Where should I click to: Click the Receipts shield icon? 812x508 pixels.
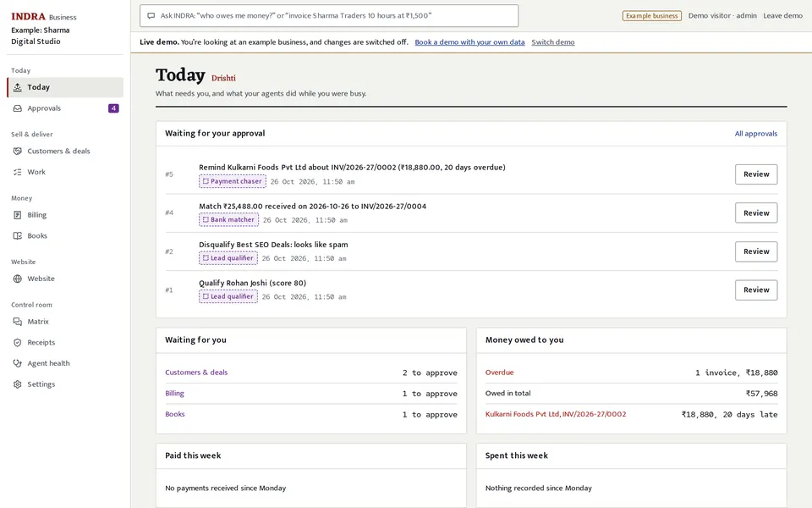click(18, 343)
